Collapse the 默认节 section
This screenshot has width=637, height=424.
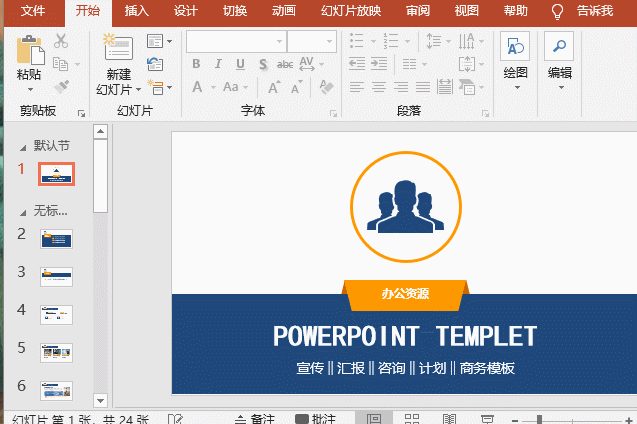pyautogui.click(x=23, y=148)
